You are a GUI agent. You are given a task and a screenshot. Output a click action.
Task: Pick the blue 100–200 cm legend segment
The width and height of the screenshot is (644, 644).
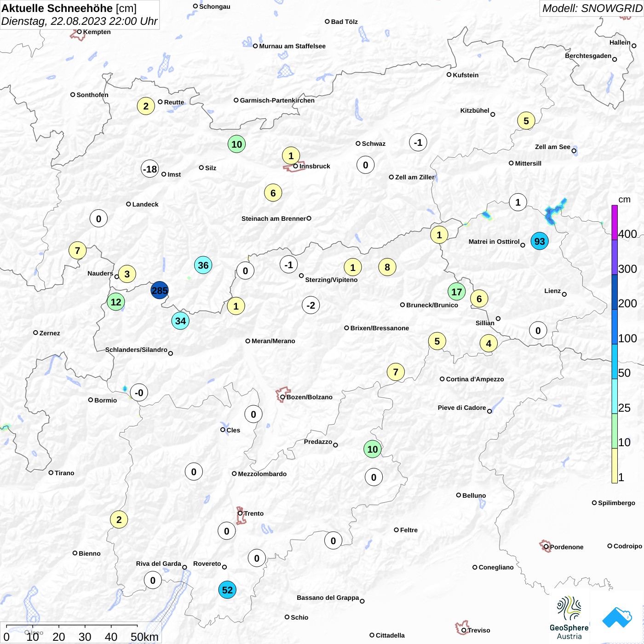(615, 327)
